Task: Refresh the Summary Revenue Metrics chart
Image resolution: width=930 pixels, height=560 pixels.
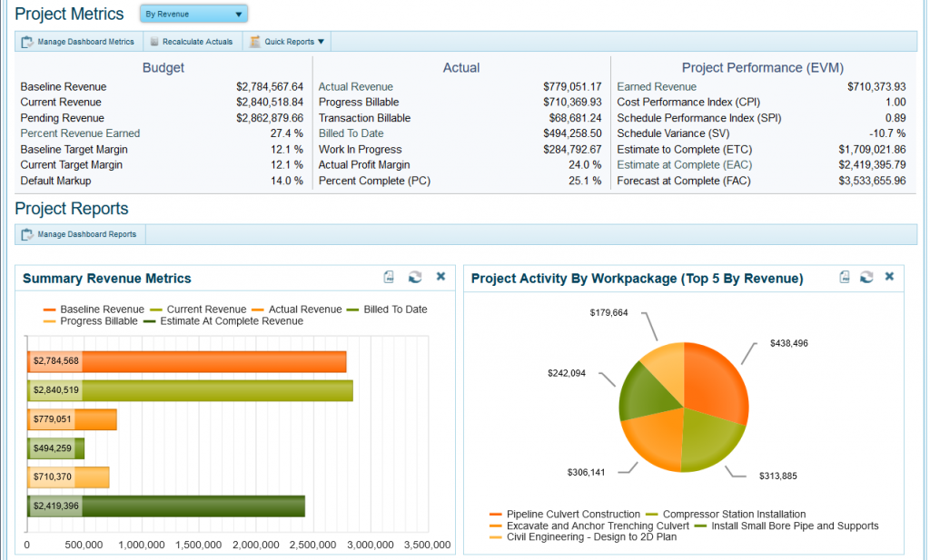Action: (414, 278)
